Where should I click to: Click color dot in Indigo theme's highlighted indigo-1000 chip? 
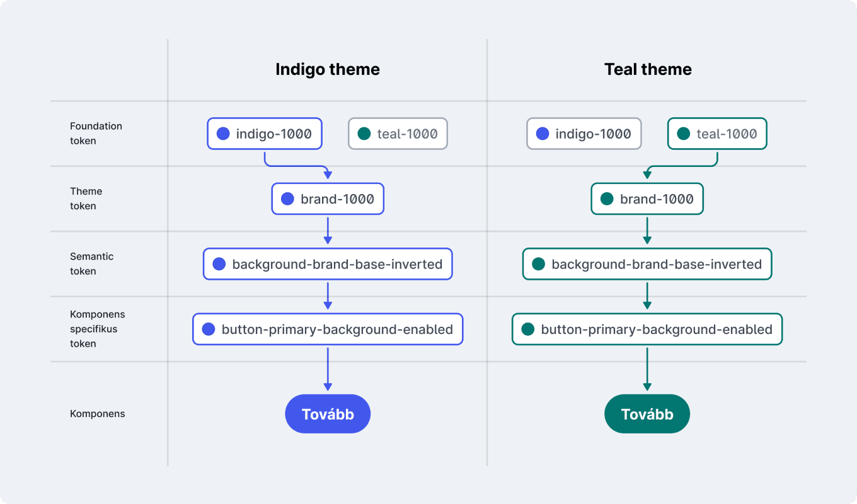223,134
